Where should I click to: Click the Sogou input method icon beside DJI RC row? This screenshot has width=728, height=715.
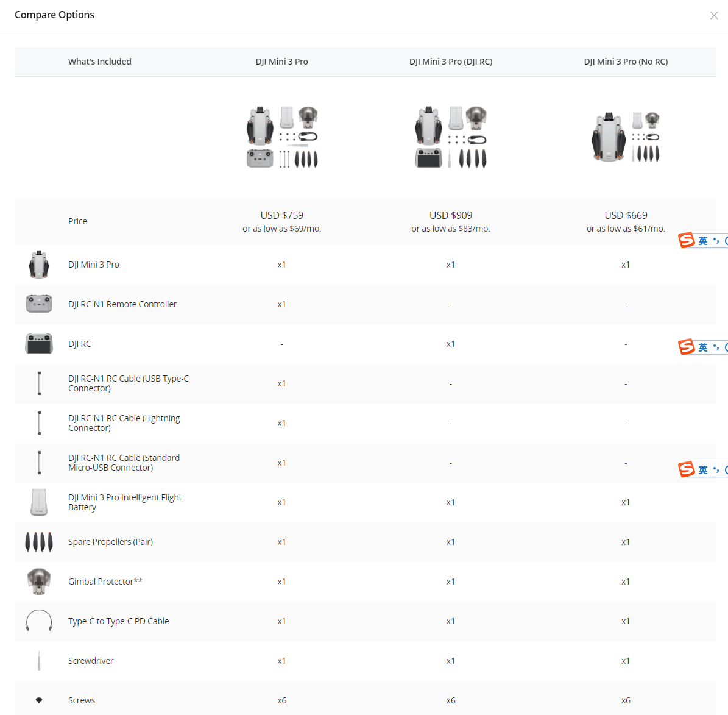[x=687, y=347]
